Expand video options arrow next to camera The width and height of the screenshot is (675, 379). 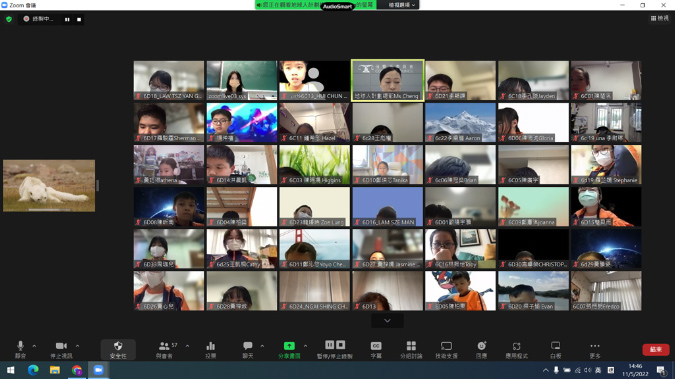tap(77, 345)
